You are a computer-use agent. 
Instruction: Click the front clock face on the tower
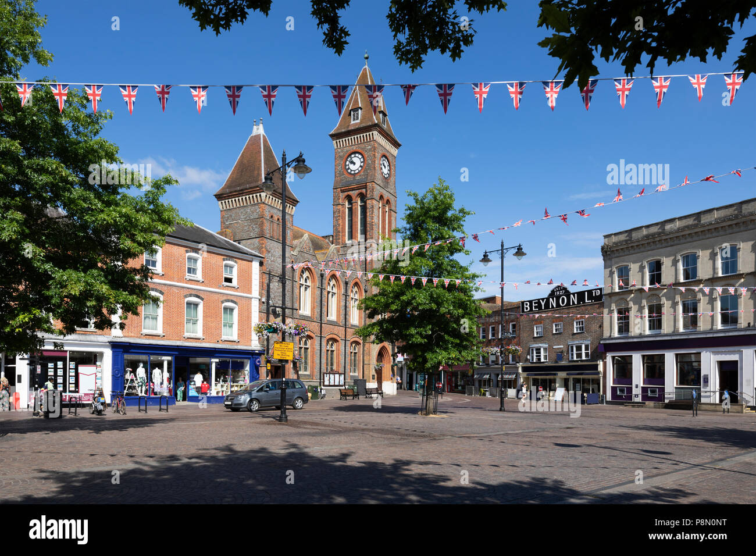(x=354, y=163)
